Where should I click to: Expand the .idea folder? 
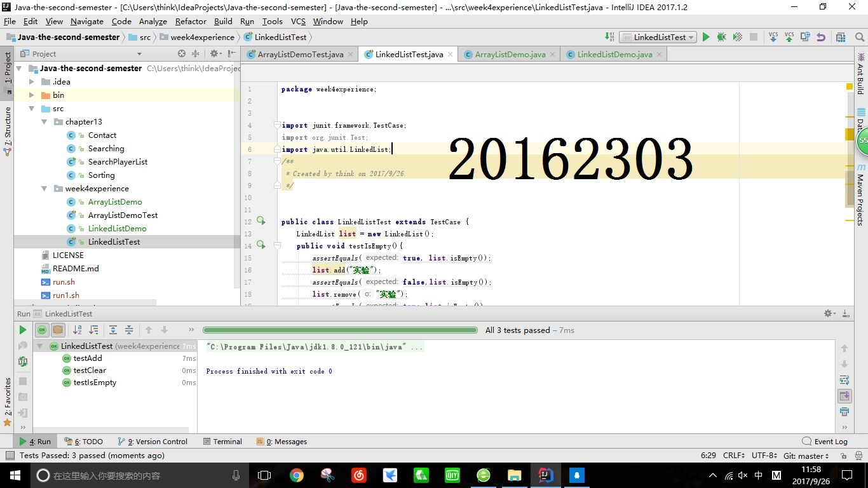(31, 81)
